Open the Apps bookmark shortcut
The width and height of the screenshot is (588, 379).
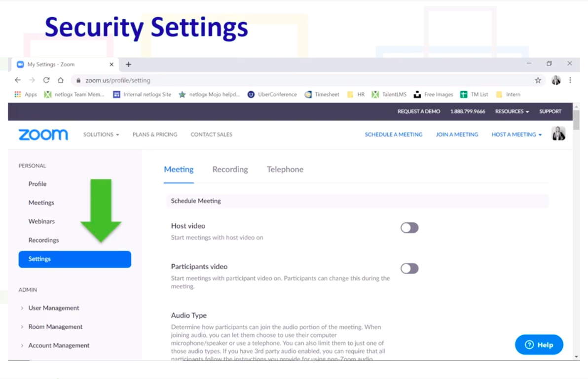26,94
